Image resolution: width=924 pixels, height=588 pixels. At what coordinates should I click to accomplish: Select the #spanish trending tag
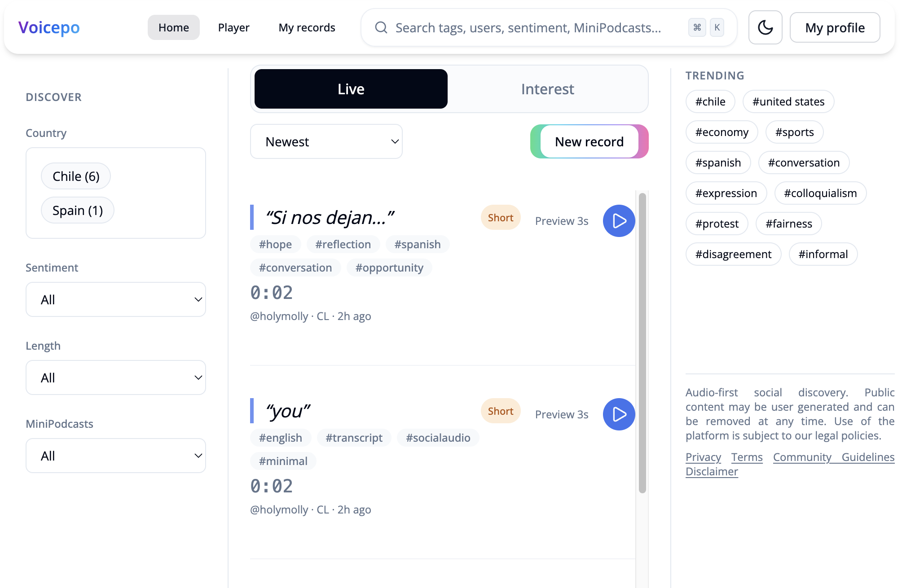718,162
